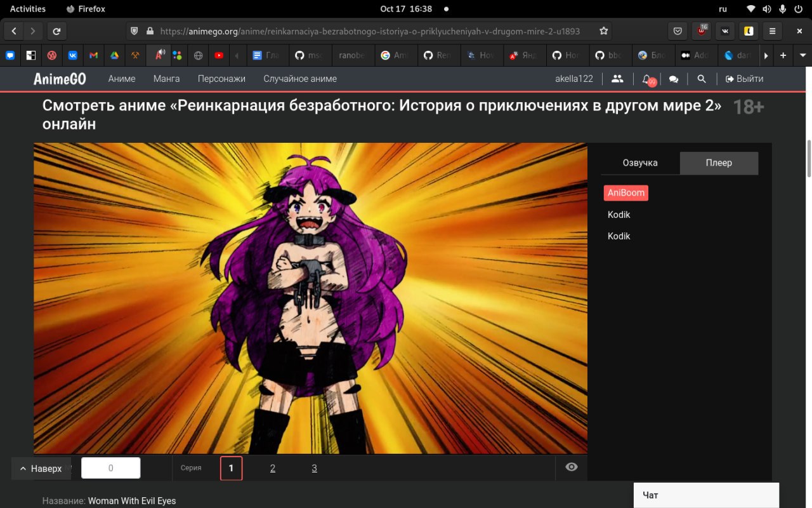This screenshot has width=812, height=508.
Task: Open the yellow extension icon beside the VK extension
Action: coord(749,30)
